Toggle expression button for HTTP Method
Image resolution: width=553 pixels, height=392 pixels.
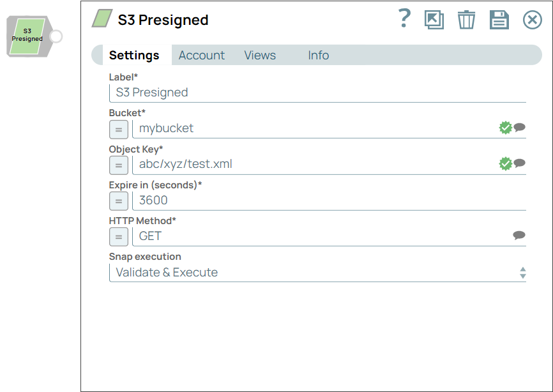[x=118, y=237]
